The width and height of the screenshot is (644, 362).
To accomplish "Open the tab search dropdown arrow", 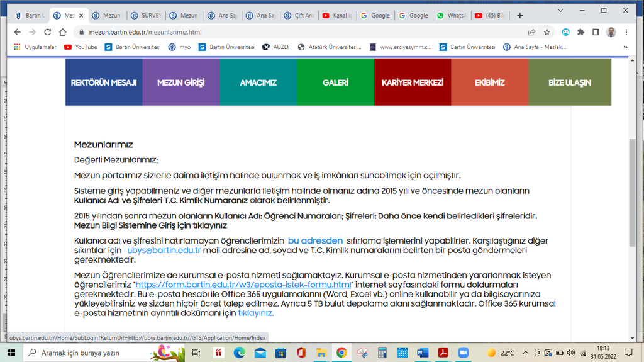I will [560, 11].
